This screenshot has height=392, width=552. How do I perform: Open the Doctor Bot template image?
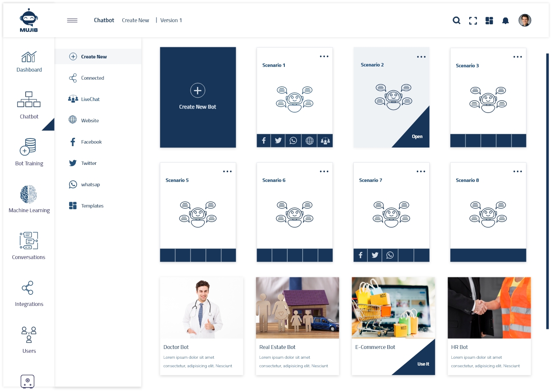(x=202, y=308)
